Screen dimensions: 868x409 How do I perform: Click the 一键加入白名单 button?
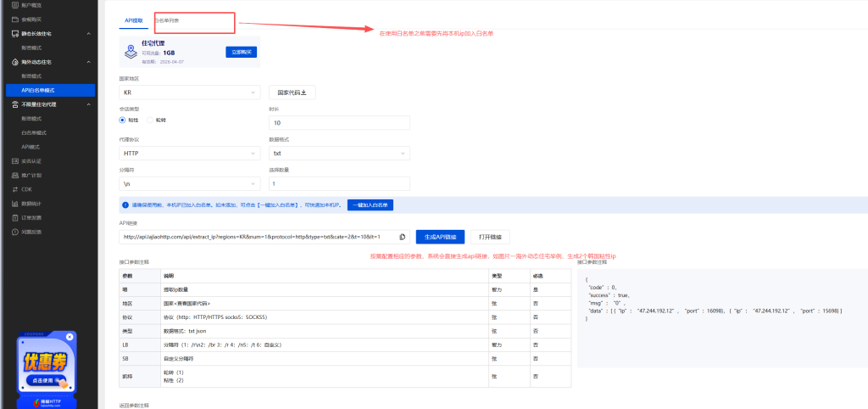point(370,205)
